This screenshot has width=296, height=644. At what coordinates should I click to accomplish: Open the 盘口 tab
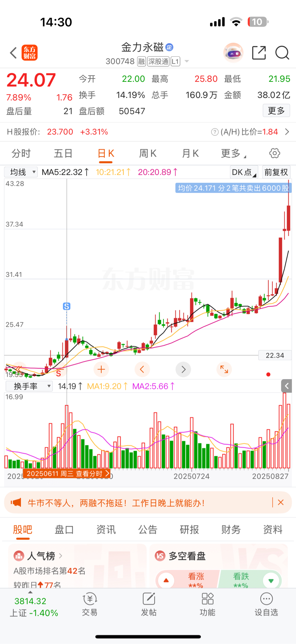(x=64, y=530)
